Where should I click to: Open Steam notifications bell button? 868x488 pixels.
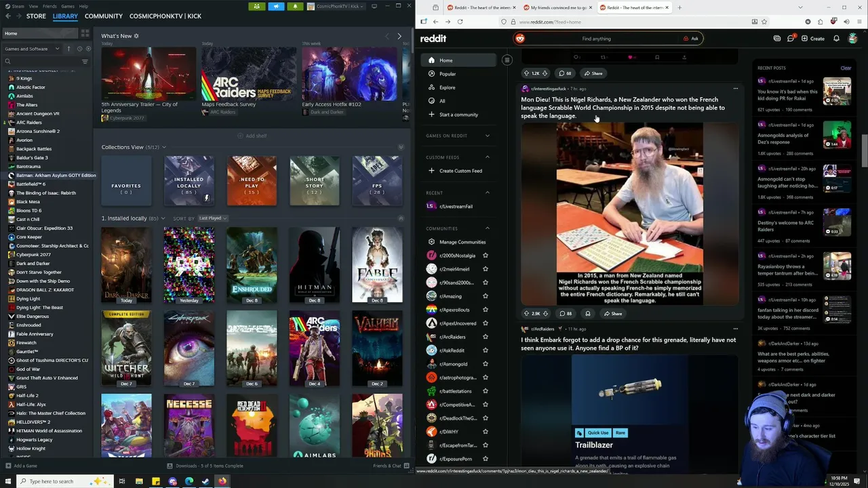pos(295,6)
